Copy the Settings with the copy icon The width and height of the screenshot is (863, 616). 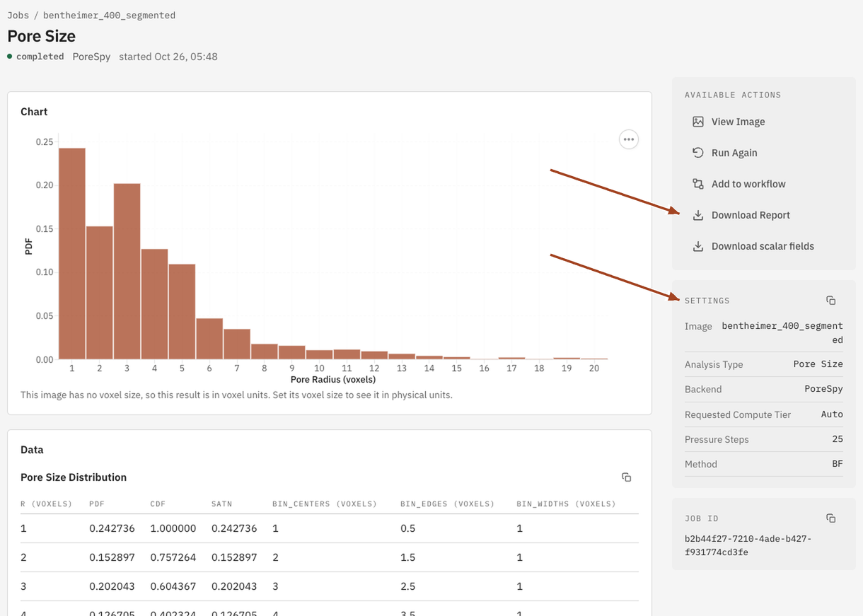[x=830, y=301]
